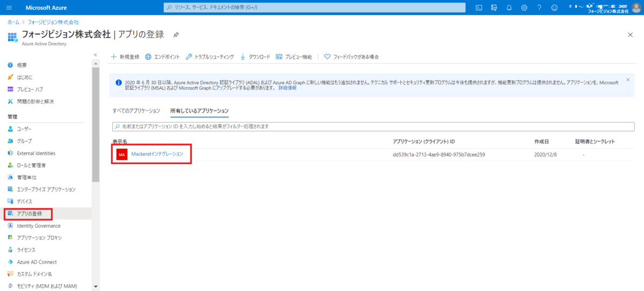
Task: Open the directory and subscription filter icon
Action: 494,8
